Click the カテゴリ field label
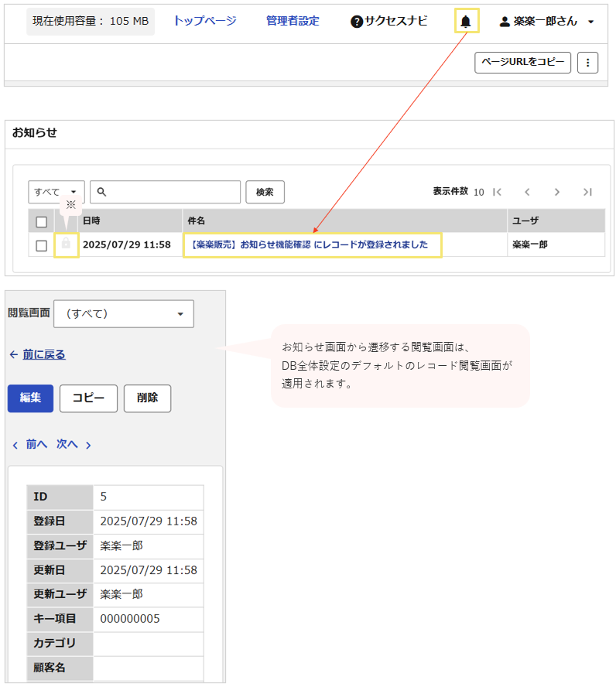This screenshot has height=687, width=616. [x=54, y=643]
